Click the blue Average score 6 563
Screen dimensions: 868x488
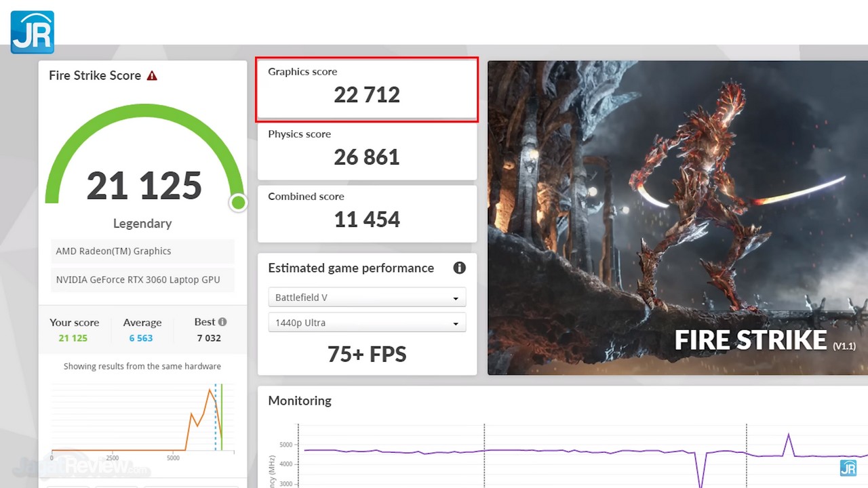click(x=141, y=338)
